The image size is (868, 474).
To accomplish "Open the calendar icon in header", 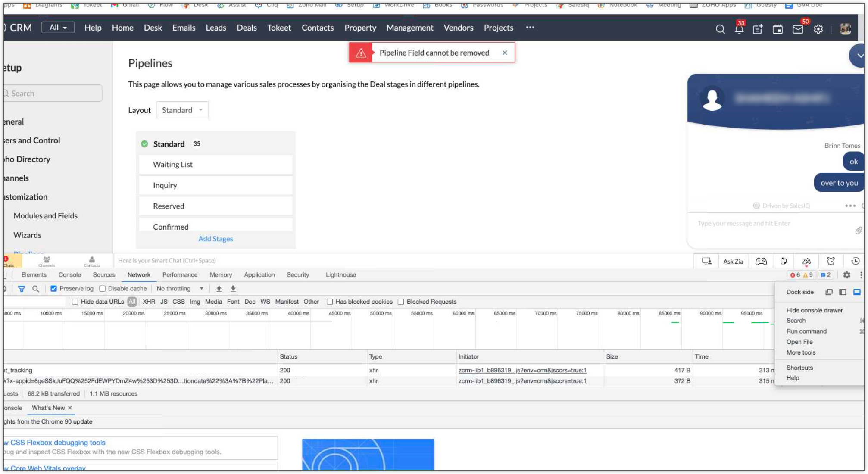I will point(777,29).
